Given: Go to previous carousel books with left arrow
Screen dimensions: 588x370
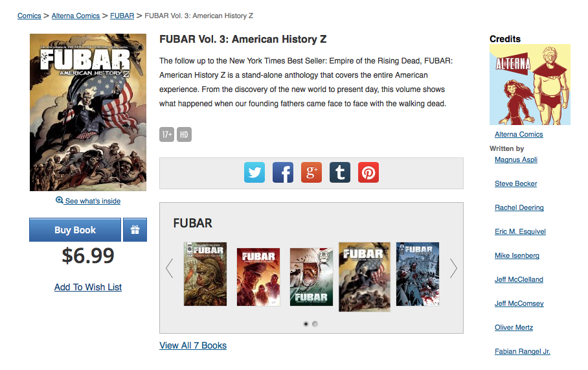Looking at the screenshot, I should 170,268.
